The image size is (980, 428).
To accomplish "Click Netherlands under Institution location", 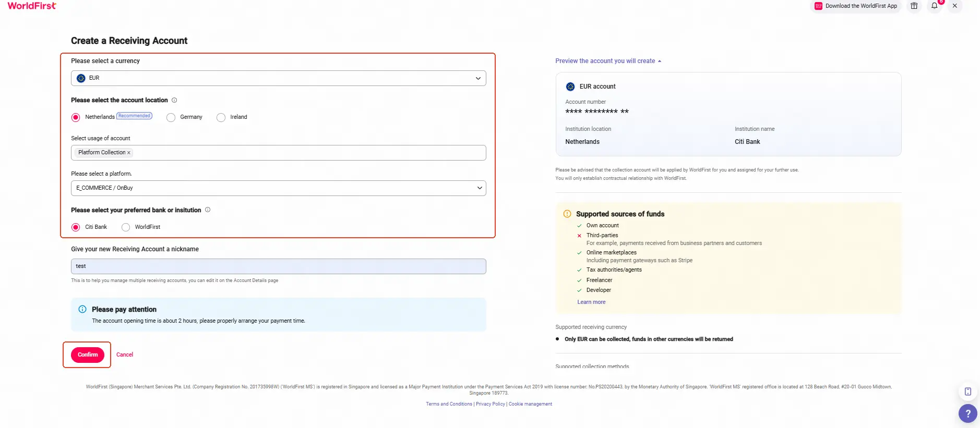I will pos(582,142).
